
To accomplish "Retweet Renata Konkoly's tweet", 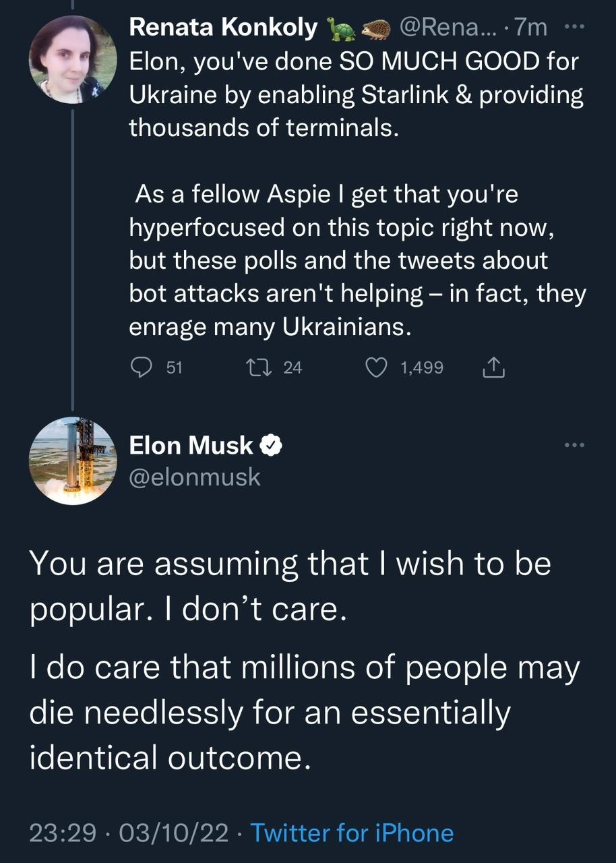I will coord(257,367).
